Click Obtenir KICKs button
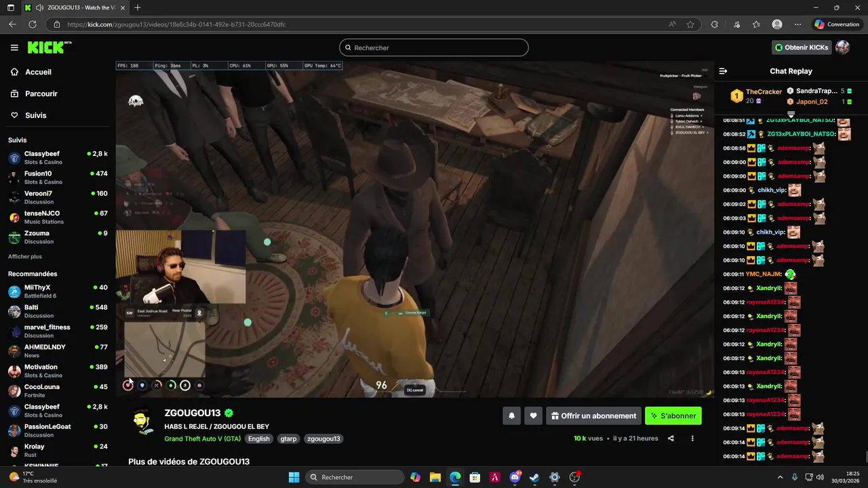 pyautogui.click(x=802, y=47)
